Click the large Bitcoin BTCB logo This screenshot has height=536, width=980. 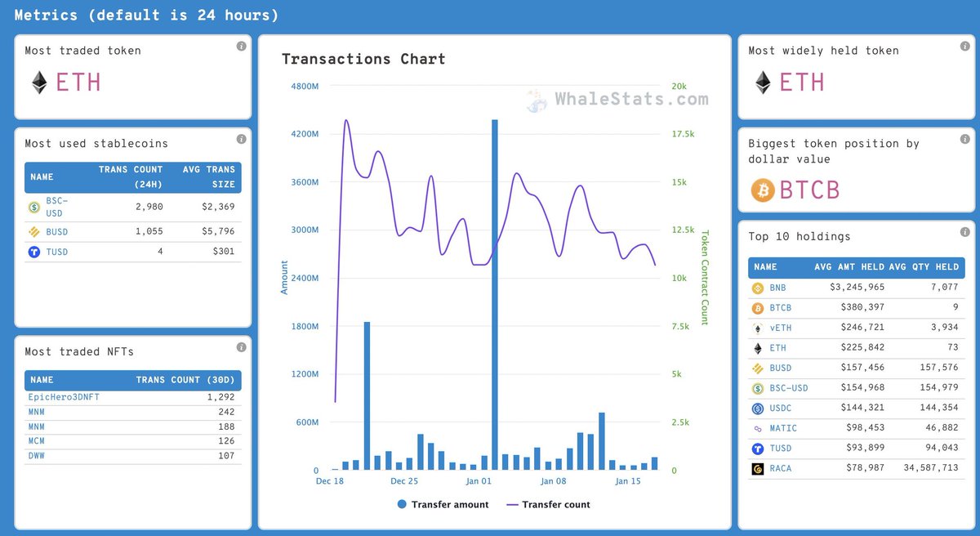tap(762, 190)
